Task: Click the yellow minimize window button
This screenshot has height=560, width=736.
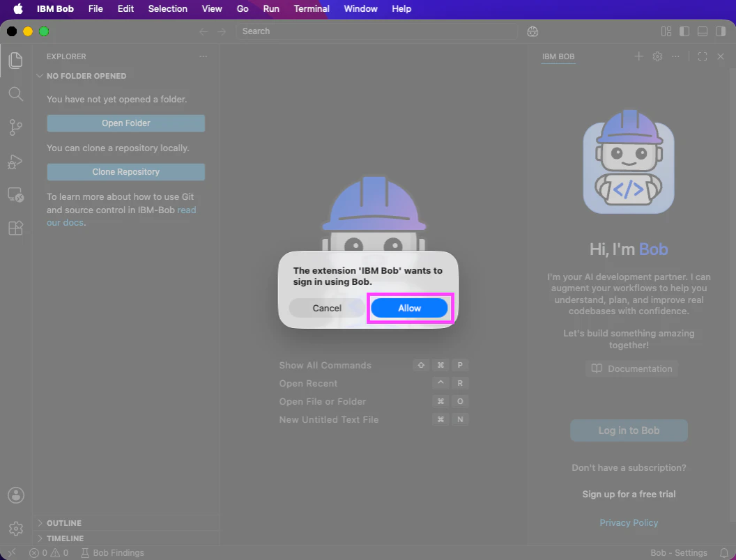Action: pos(28,31)
